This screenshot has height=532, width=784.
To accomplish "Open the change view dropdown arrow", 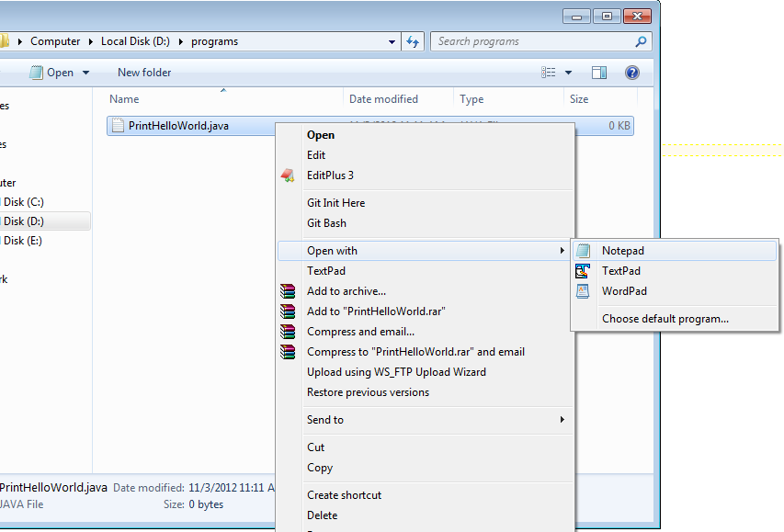I will point(568,73).
